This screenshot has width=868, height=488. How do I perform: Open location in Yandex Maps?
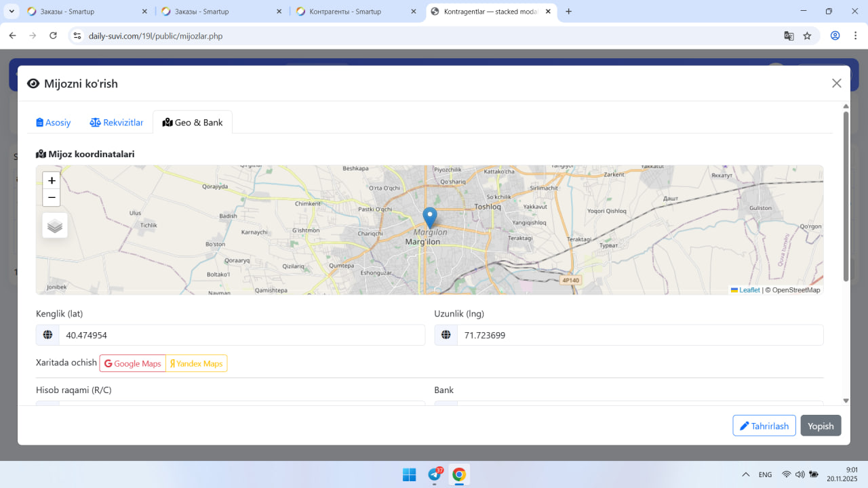pyautogui.click(x=197, y=364)
